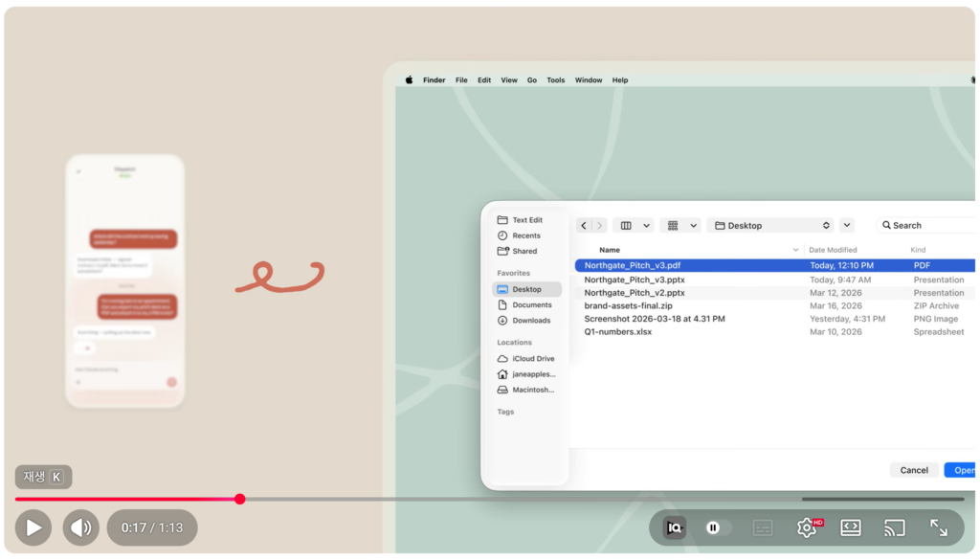Click the Search field in the file dialog

(x=926, y=225)
